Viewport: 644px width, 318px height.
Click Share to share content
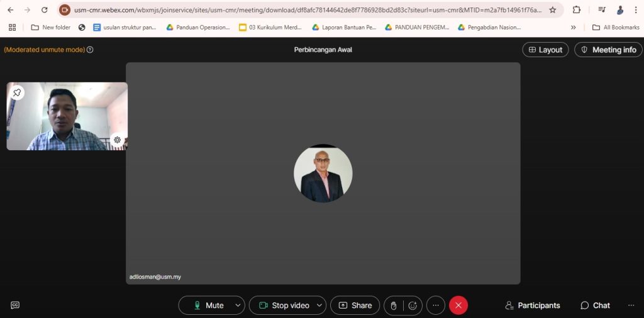(355, 305)
